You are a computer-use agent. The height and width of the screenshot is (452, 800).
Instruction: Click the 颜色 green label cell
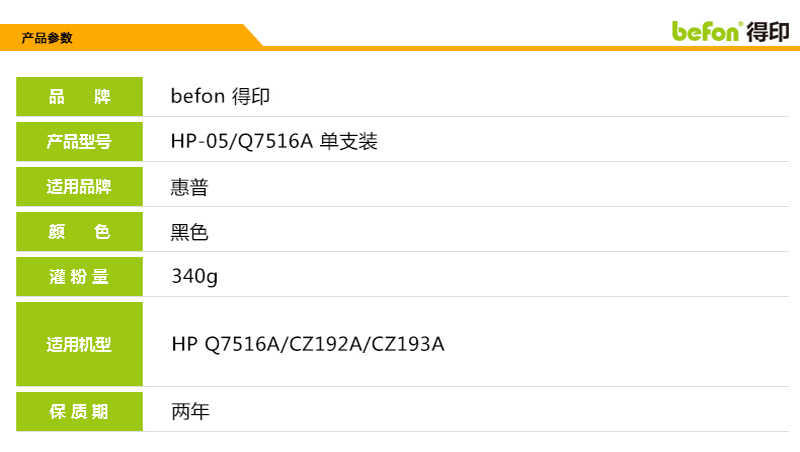[x=80, y=232]
